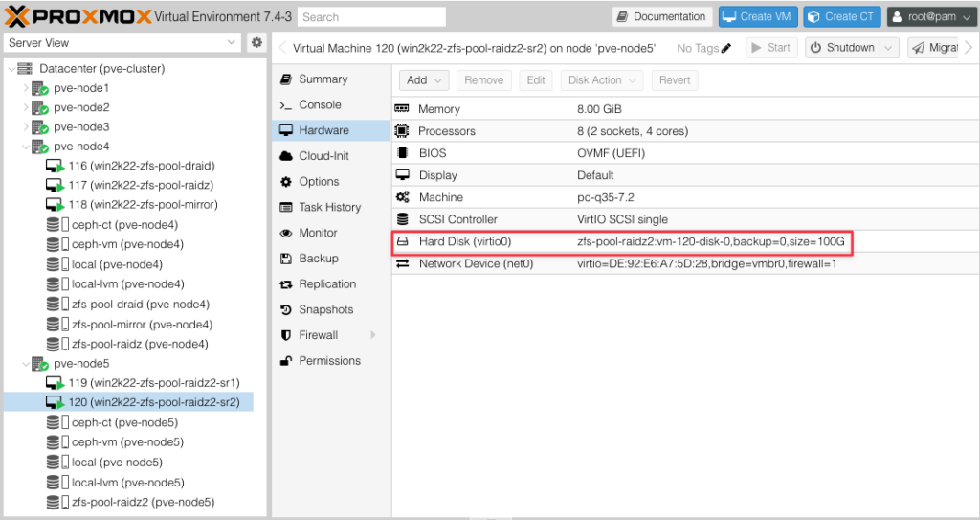Click the Edit hardware button

click(536, 80)
